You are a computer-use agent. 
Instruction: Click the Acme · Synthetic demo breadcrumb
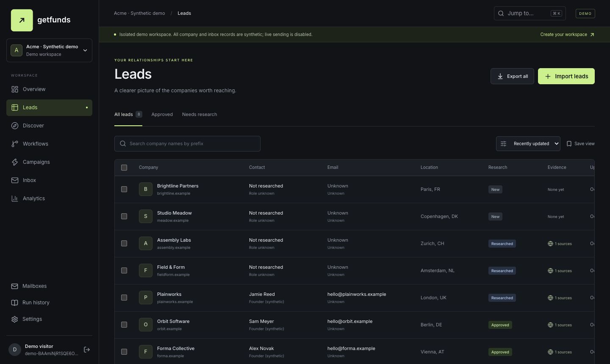(139, 13)
